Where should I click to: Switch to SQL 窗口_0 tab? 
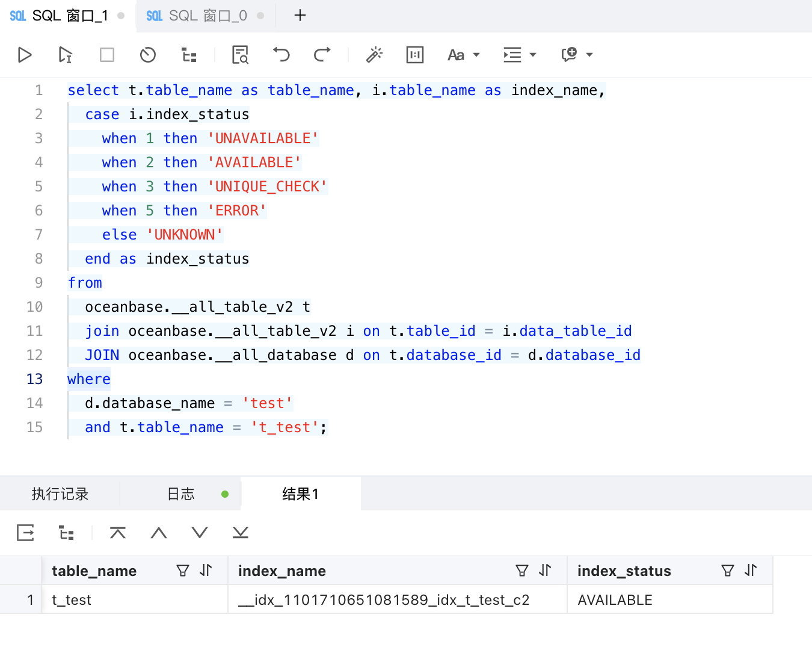tap(205, 16)
